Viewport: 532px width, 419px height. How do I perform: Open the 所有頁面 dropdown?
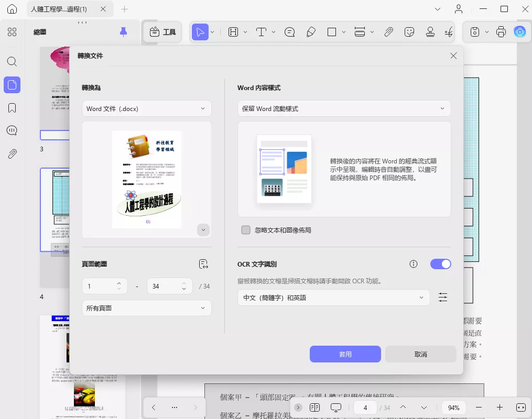click(147, 308)
